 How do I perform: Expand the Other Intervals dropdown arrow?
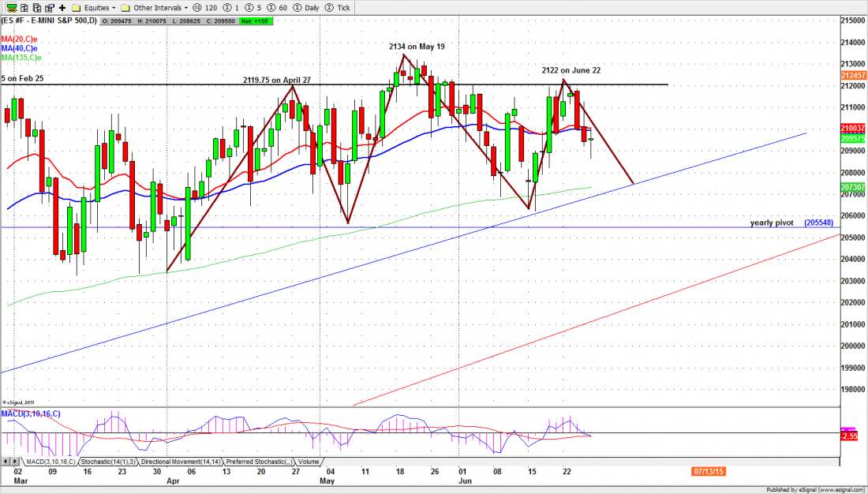(x=185, y=6)
